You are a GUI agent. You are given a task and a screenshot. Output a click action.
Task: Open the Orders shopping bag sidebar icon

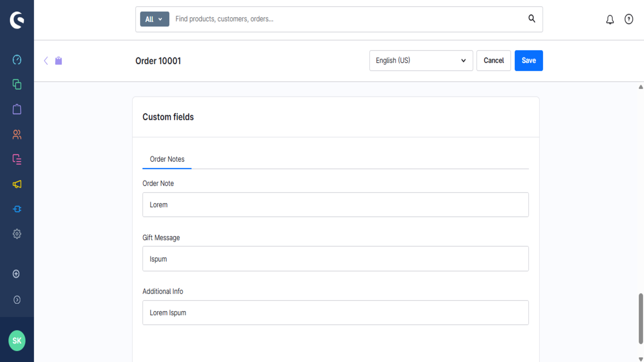tap(17, 109)
